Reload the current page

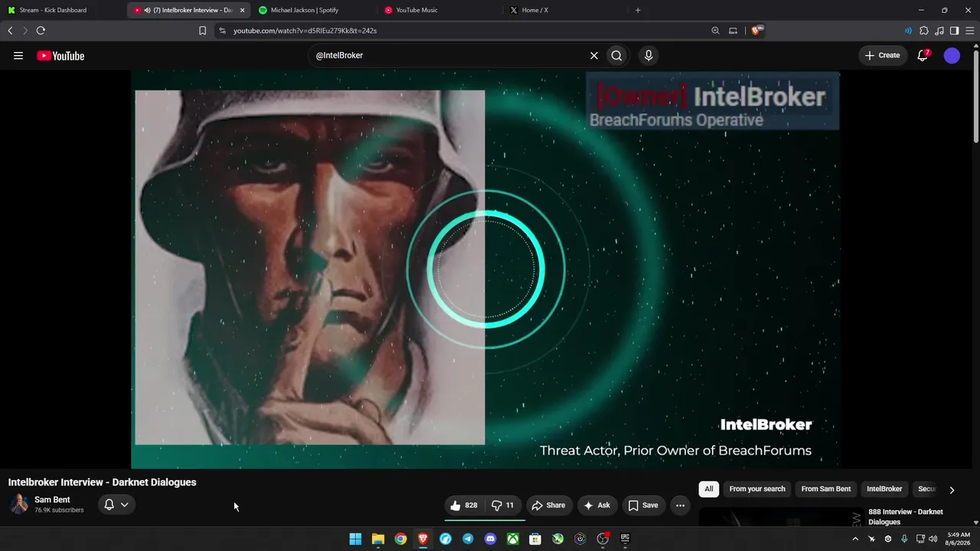[x=41, y=31]
